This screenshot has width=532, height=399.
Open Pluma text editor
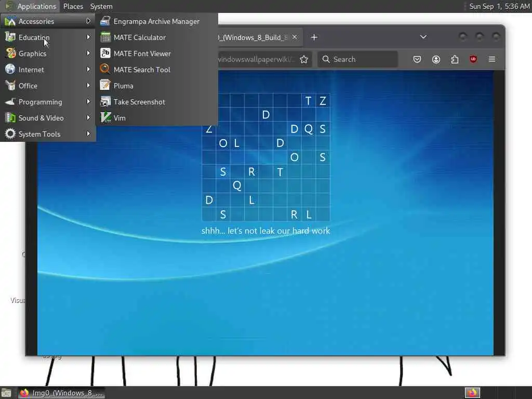coord(156,86)
